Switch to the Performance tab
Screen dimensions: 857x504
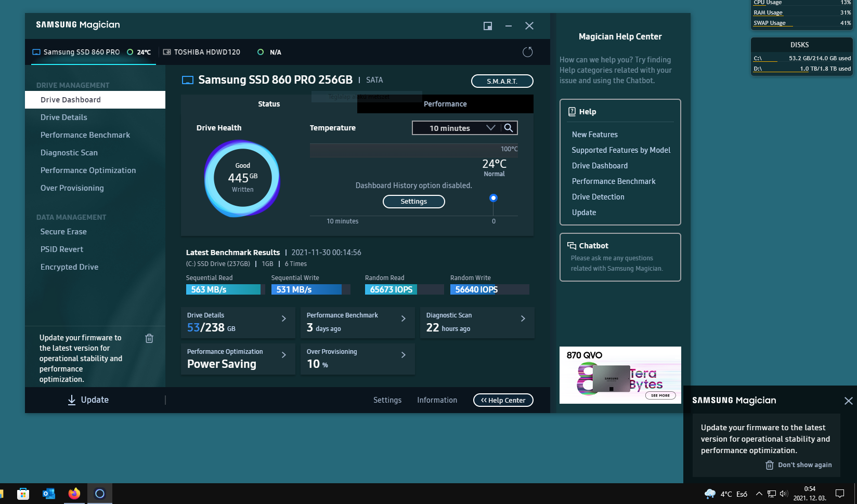tap(445, 104)
